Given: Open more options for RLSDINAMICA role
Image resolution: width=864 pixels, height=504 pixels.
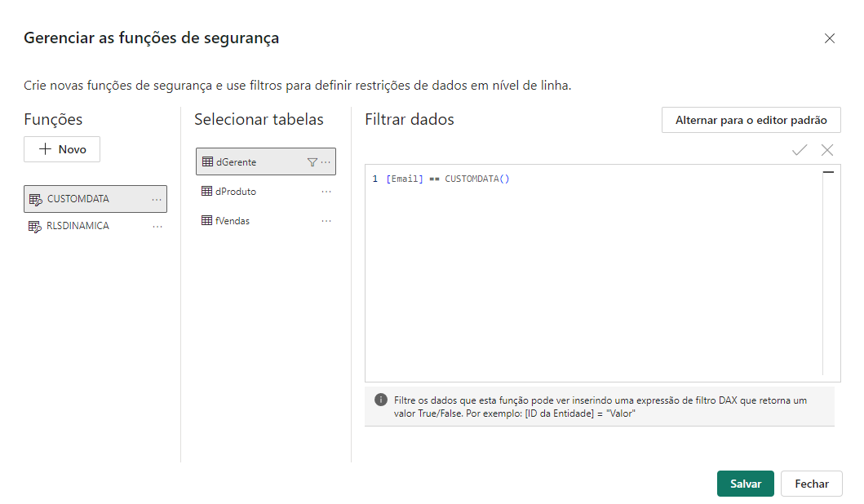Looking at the screenshot, I should [x=157, y=227].
